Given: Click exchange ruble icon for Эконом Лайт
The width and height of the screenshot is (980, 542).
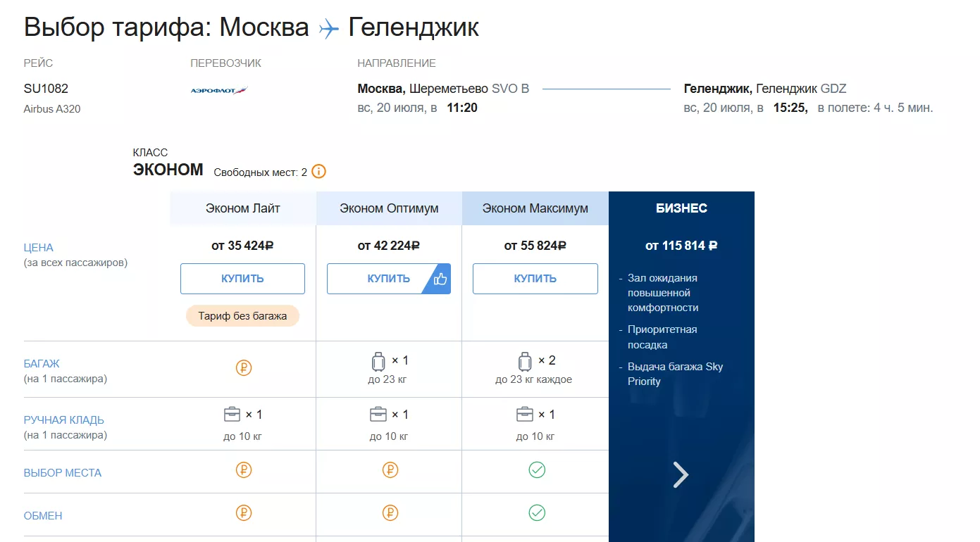Looking at the screenshot, I should click(x=244, y=512).
